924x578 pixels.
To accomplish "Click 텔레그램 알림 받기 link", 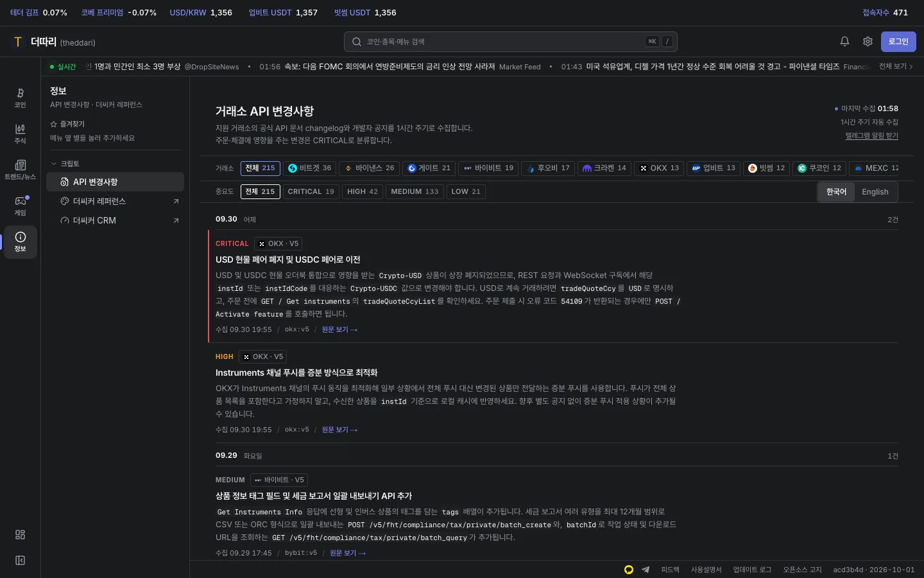I will pyautogui.click(x=871, y=136).
